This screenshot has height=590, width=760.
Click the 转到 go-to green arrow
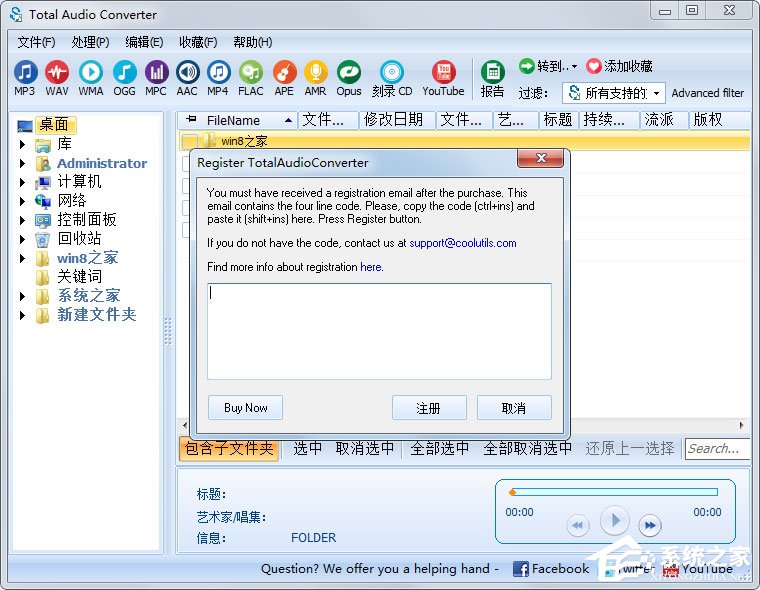(x=526, y=65)
